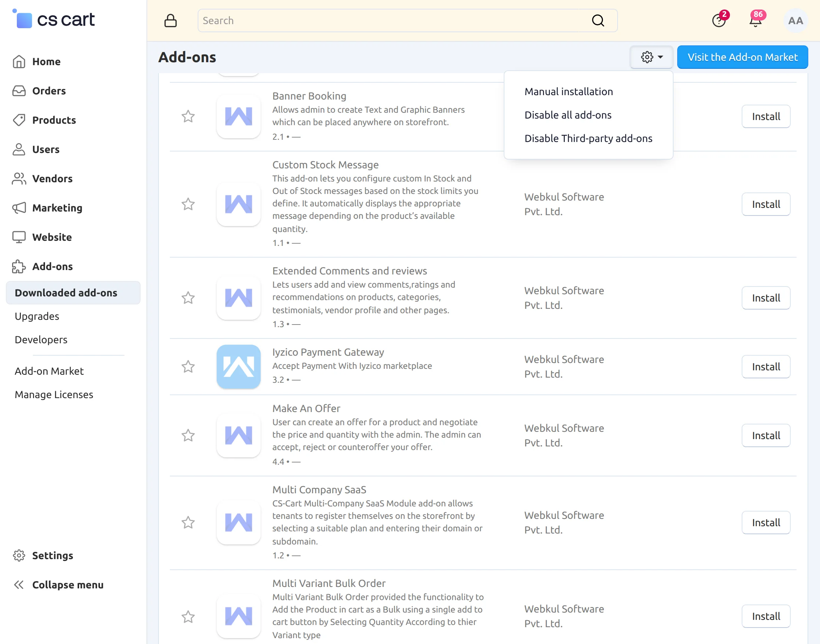Click the Iyzico Payment Gateway logo
Viewport: 820px width, 644px height.
(x=238, y=367)
